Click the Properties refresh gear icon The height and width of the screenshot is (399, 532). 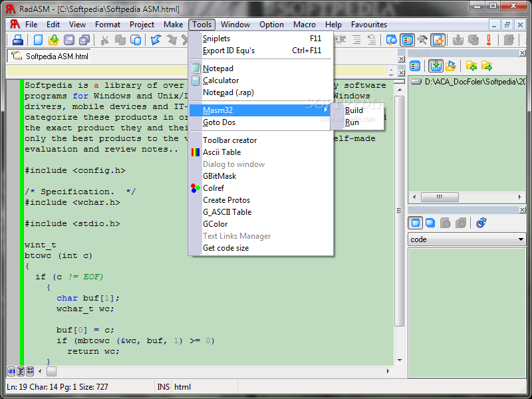[x=481, y=223]
